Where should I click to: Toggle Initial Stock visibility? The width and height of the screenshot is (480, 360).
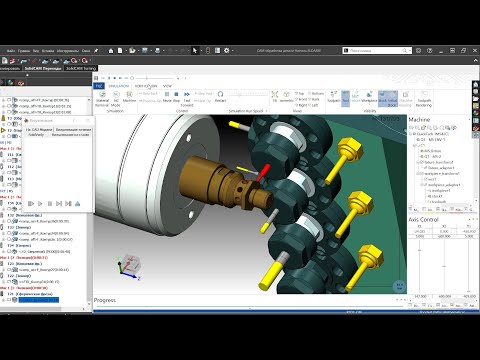click(x=393, y=99)
